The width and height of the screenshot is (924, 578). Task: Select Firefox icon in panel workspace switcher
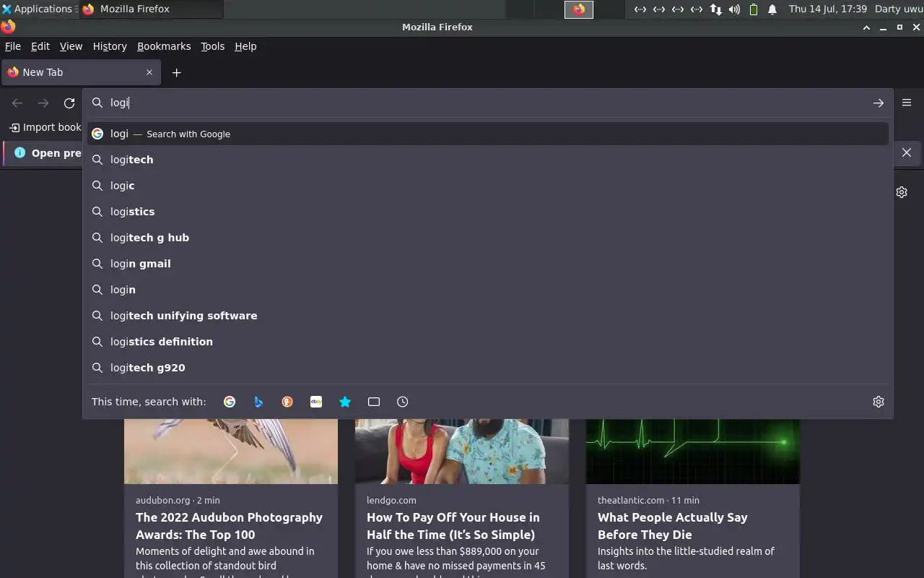[x=579, y=9]
